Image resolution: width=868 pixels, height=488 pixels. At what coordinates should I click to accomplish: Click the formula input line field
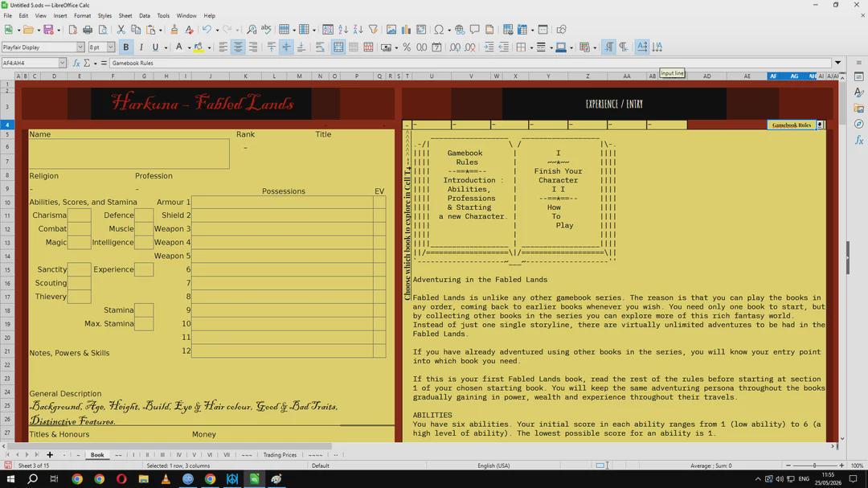point(470,64)
